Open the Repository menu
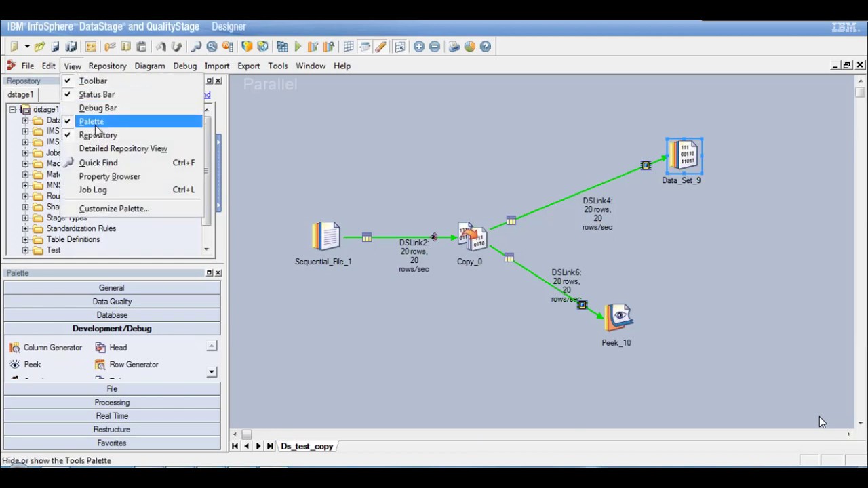This screenshot has height=488, width=868. [x=107, y=66]
